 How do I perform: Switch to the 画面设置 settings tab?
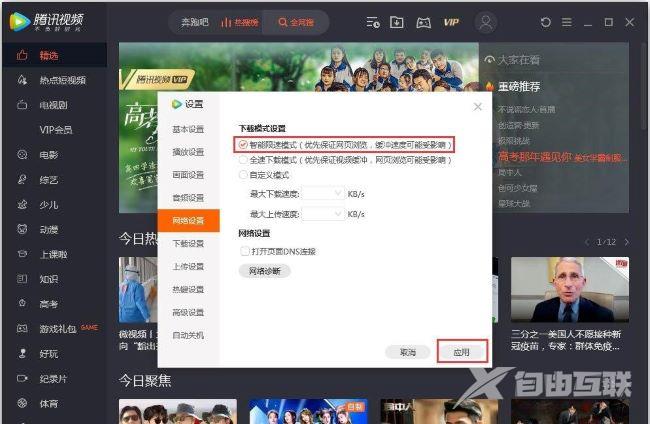[189, 175]
